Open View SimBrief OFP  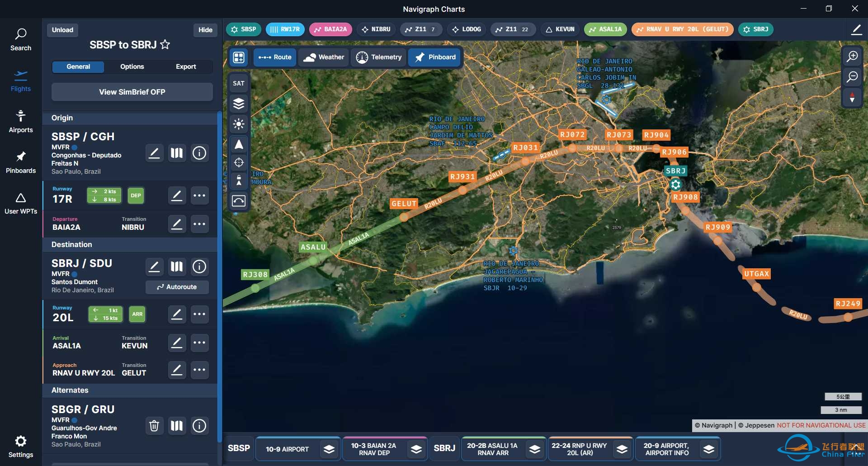(132, 92)
